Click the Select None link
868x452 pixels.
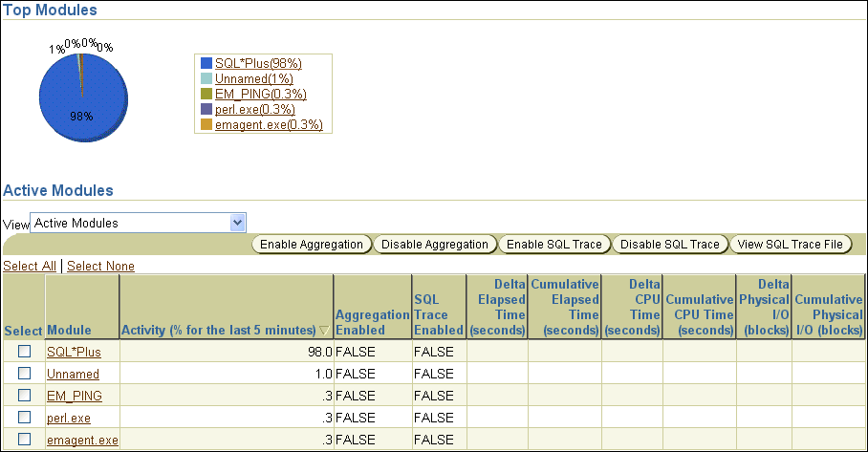[100, 266]
